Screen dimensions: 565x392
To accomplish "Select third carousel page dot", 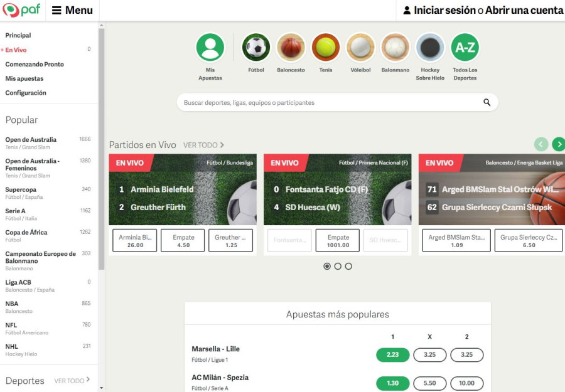I will point(348,266).
